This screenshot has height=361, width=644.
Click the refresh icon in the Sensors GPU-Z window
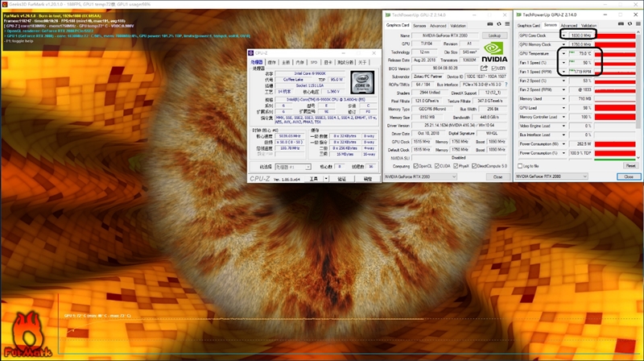click(x=630, y=24)
